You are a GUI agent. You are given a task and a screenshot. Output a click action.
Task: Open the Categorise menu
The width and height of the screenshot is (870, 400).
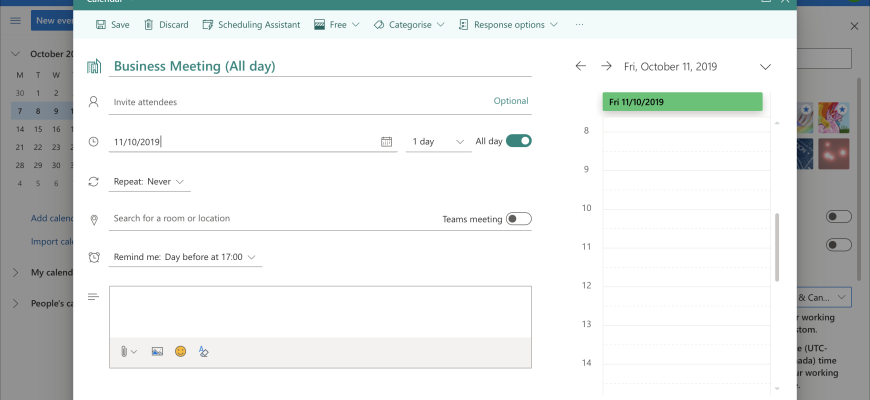click(x=409, y=24)
